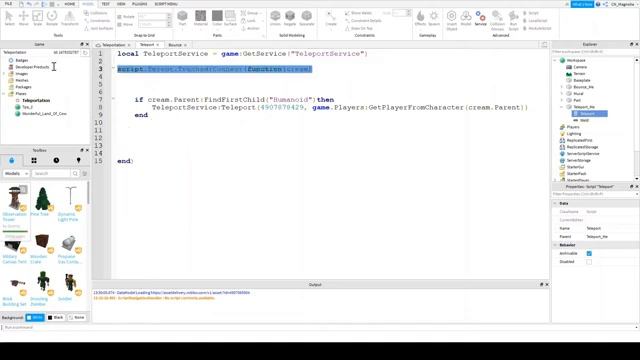Click the What's New button

tap(582, 4)
